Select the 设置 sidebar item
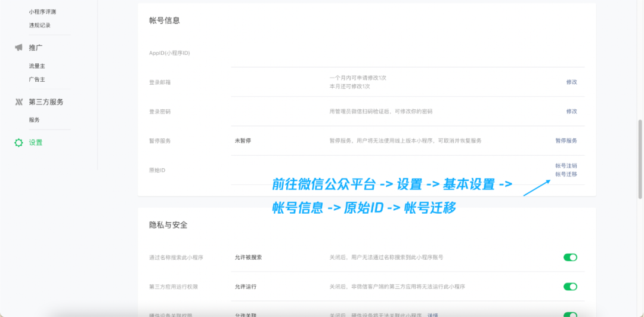644x317 pixels. click(x=36, y=143)
